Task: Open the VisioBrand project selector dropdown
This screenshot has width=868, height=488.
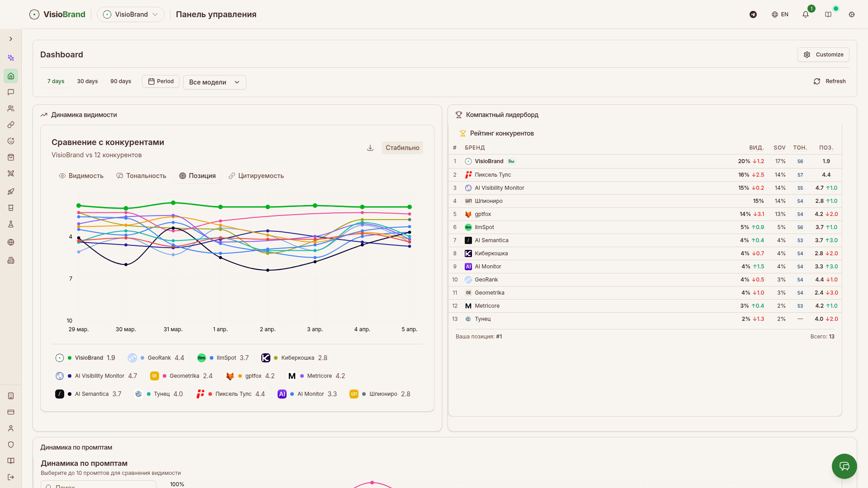Action: point(131,14)
